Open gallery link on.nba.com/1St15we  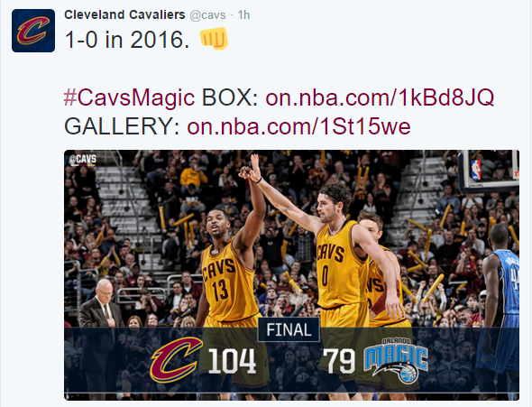[x=298, y=126]
